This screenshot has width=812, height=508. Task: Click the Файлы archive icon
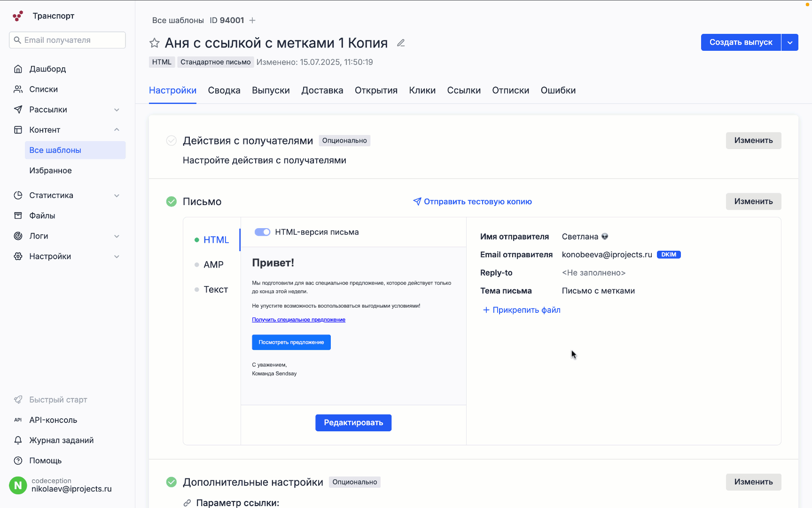point(18,215)
